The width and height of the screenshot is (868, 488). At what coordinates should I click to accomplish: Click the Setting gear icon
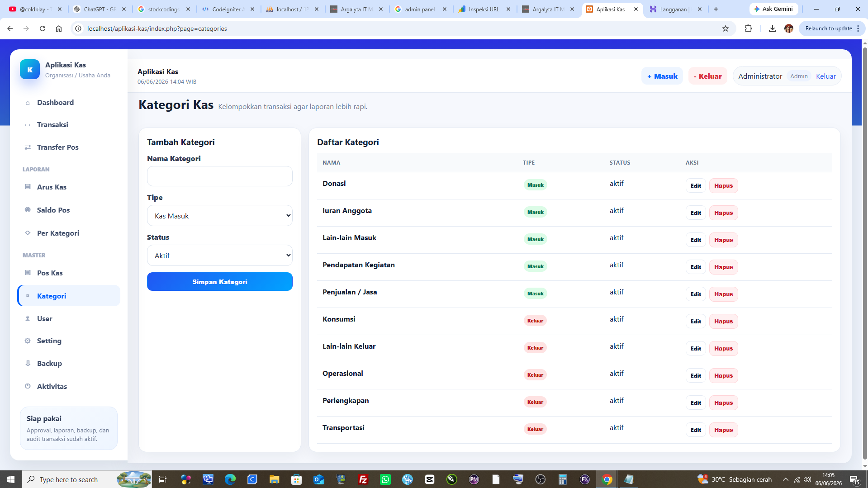click(28, 341)
